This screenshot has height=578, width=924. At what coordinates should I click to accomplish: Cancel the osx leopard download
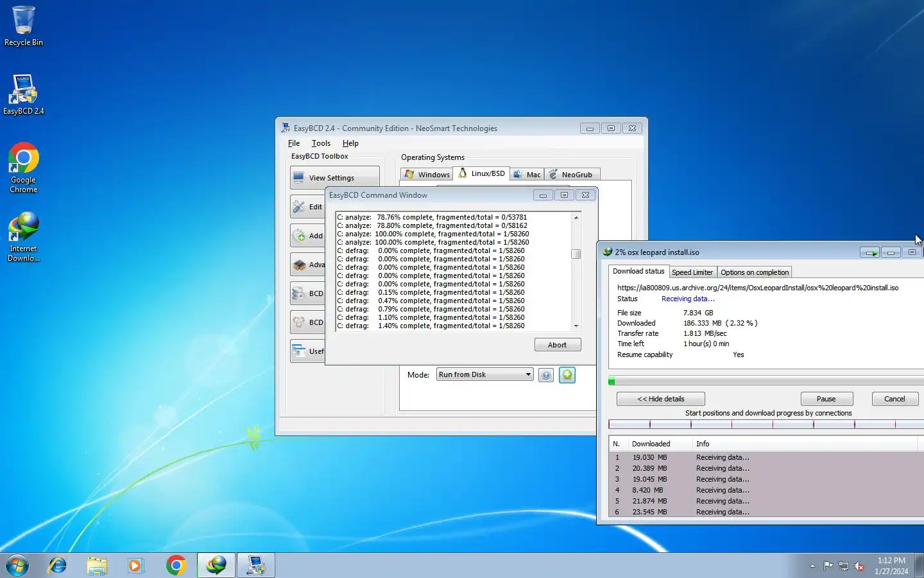pyautogui.click(x=894, y=399)
